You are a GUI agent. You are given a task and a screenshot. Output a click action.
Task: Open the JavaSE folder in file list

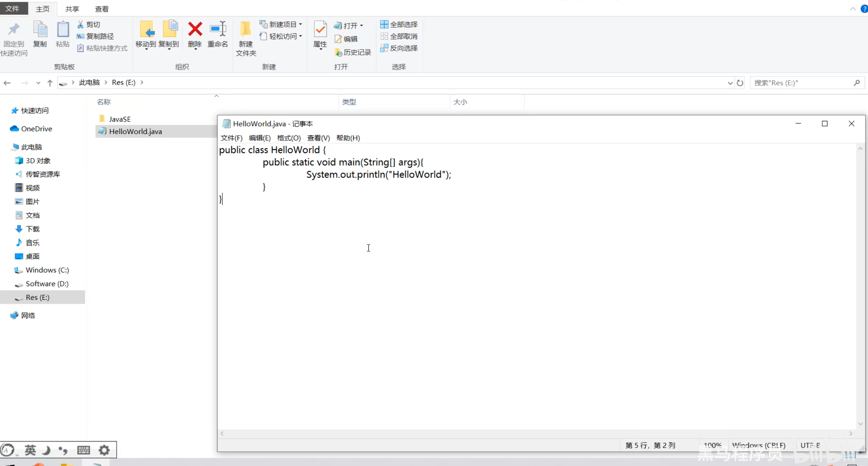point(120,119)
